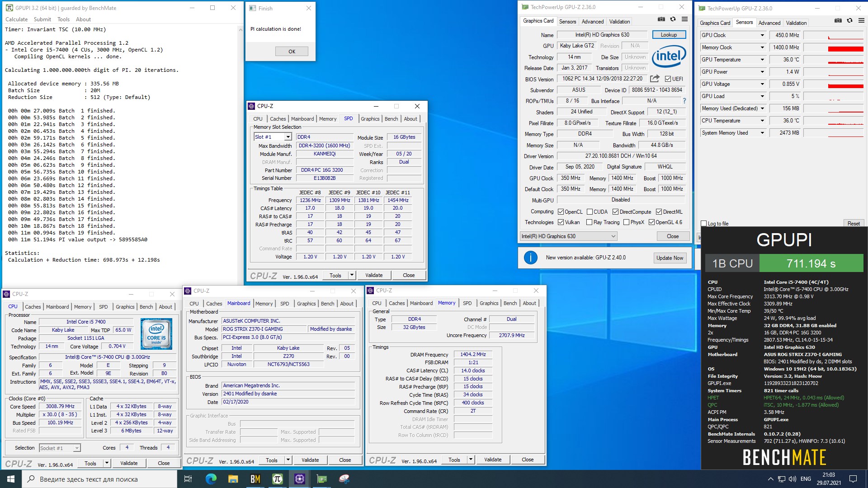This screenshot has height=488, width=868.
Task: Click the Bus Interface question mark in GPU-Z
Action: pos(684,101)
